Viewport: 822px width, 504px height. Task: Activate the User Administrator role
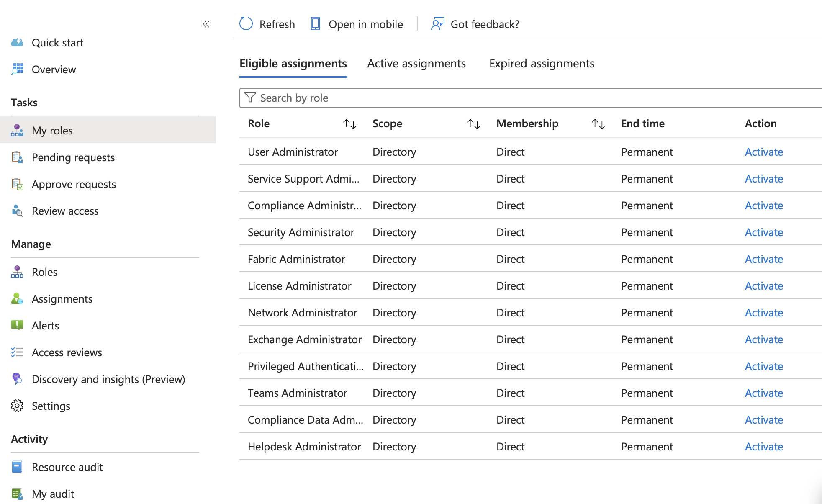764,152
